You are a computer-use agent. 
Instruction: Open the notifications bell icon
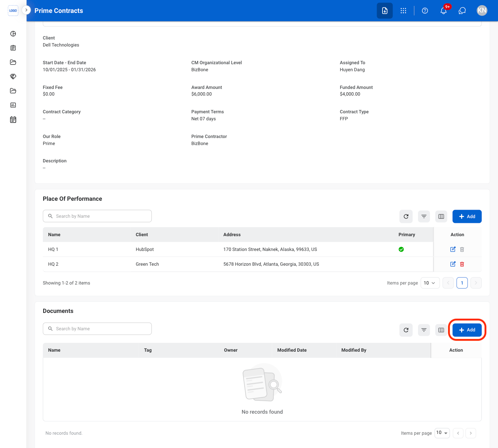[x=443, y=11]
